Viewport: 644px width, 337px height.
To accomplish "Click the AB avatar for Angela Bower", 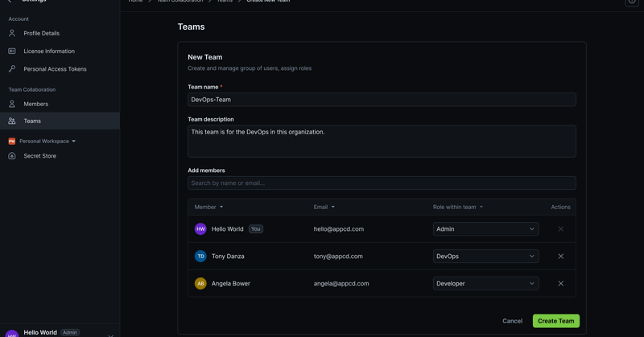I will 200,284.
